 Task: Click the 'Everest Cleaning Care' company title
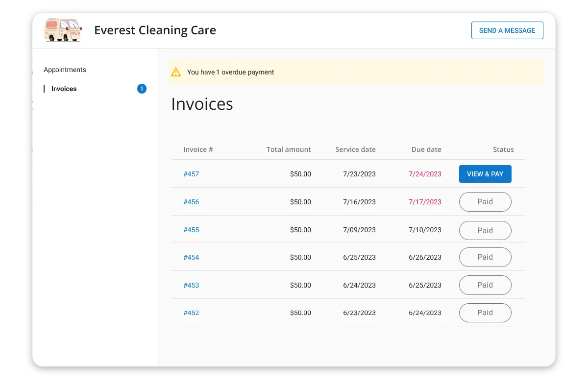[x=155, y=30]
